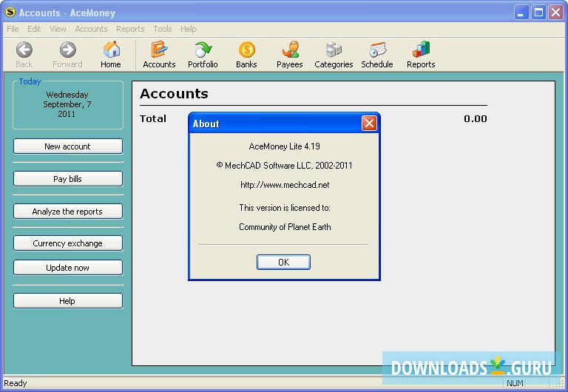Image resolution: width=568 pixels, height=392 pixels.
Task: Open the Help menu in menu bar
Action: [189, 29]
